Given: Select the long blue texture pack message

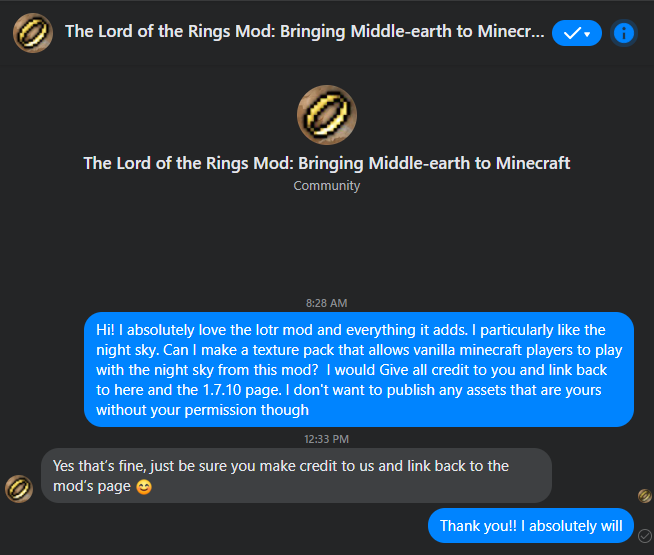Looking at the screenshot, I should click(x=359, y=369).
